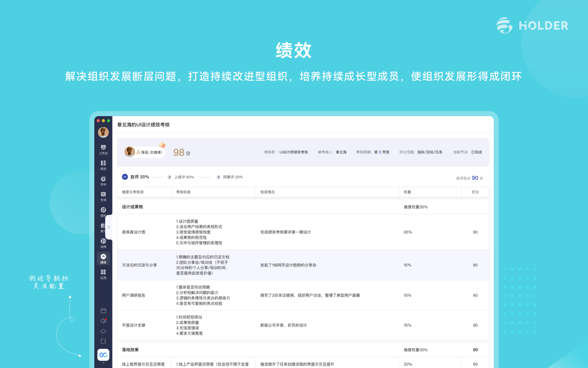Click the notification speaker icon with red dot
This screenshot has width=588, height=368.
point(103,321)
